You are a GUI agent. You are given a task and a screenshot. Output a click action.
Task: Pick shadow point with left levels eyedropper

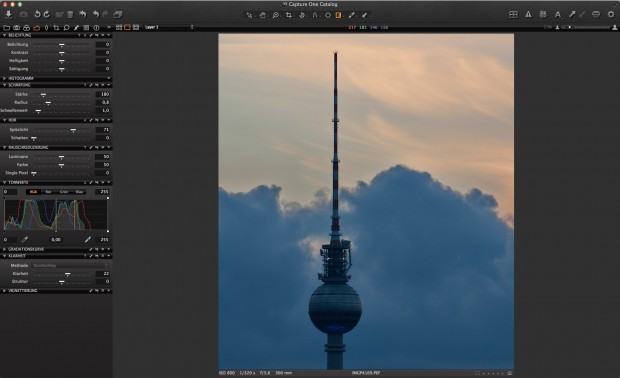(x=25, y=240)
